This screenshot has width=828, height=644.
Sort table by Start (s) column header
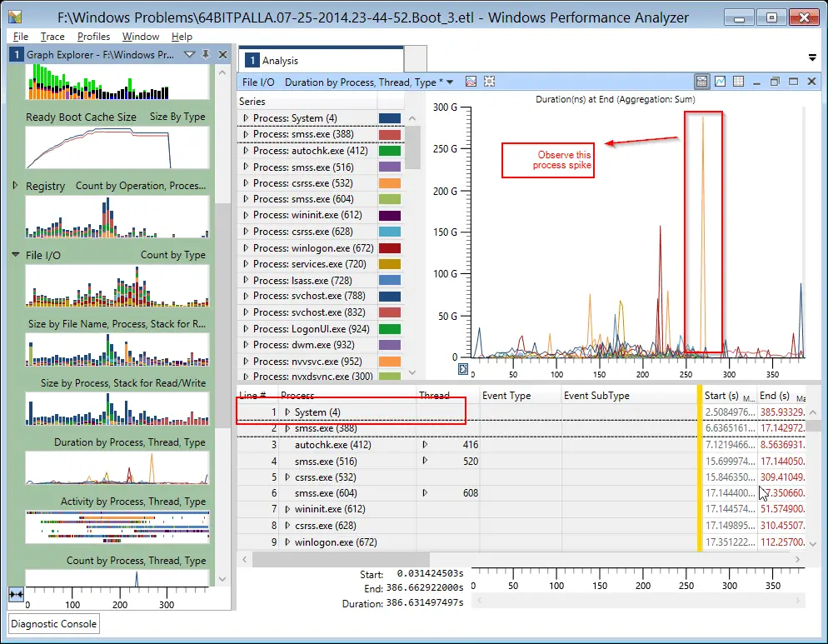[729, 395]
